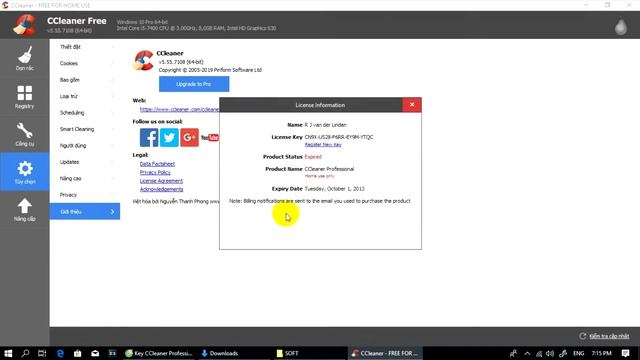Screen dimensions: 640x360
Task: Open the Dọn rác cleaner section
Action: (24, 58)
